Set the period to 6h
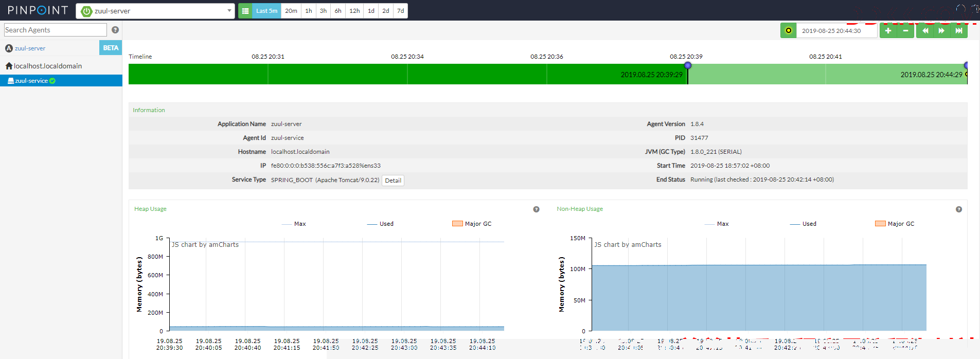Image resolution: width=980 pixels, height=359 pixels. pyautogui.click(x=338, y=11)
